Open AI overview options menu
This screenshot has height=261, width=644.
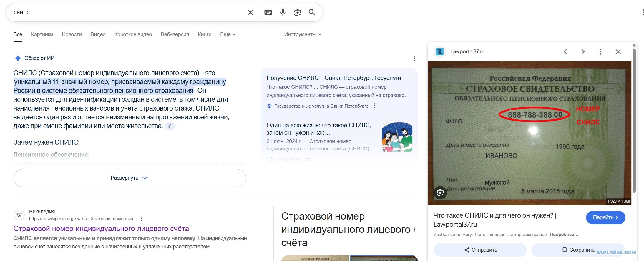click(x=415, y=58)
